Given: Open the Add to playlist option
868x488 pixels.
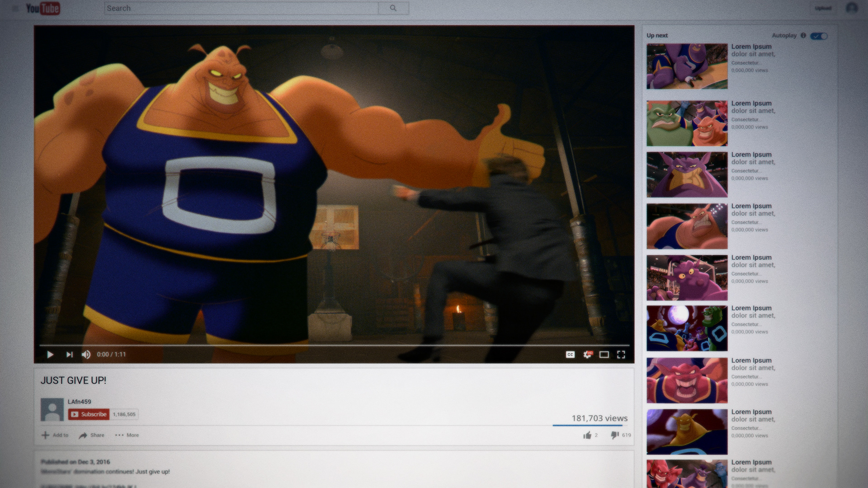Looking at the screenshot, I should [55, 435].
